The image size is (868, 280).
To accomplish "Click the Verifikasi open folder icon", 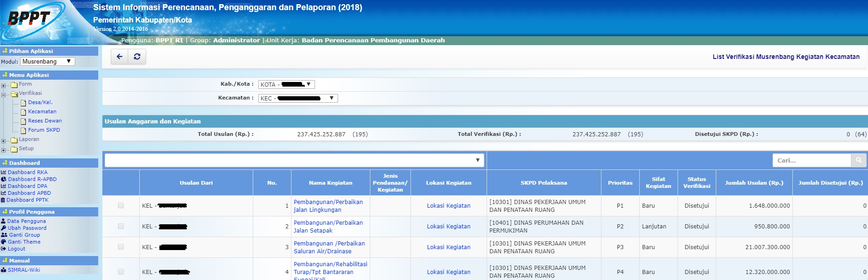I will coord(14,94).
